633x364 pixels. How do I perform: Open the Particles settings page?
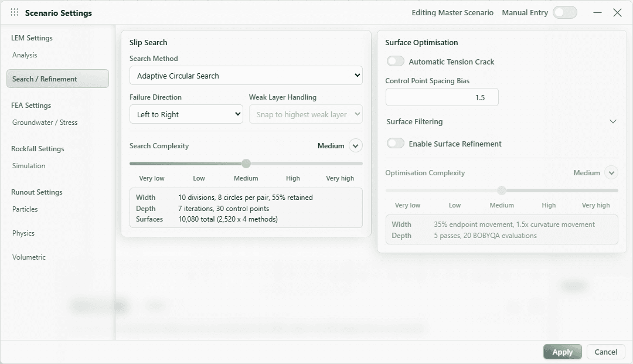pyautogui.click(x=25, y=209)
